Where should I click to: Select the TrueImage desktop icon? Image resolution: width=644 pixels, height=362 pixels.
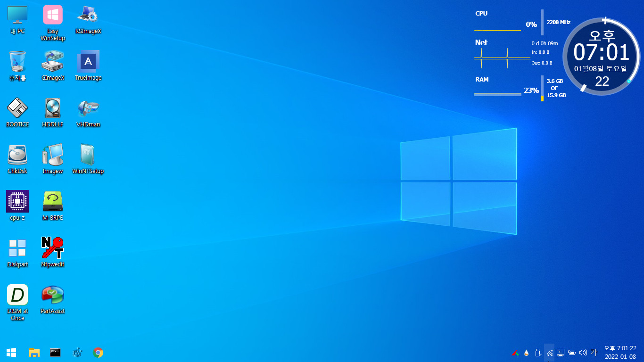point(88,66)
